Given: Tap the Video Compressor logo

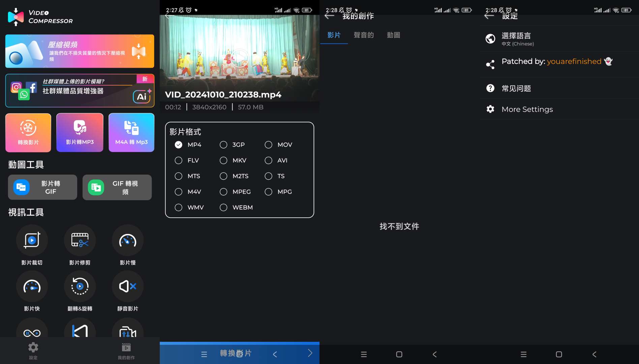Looking at the screenshot, I should pos(40,17).
